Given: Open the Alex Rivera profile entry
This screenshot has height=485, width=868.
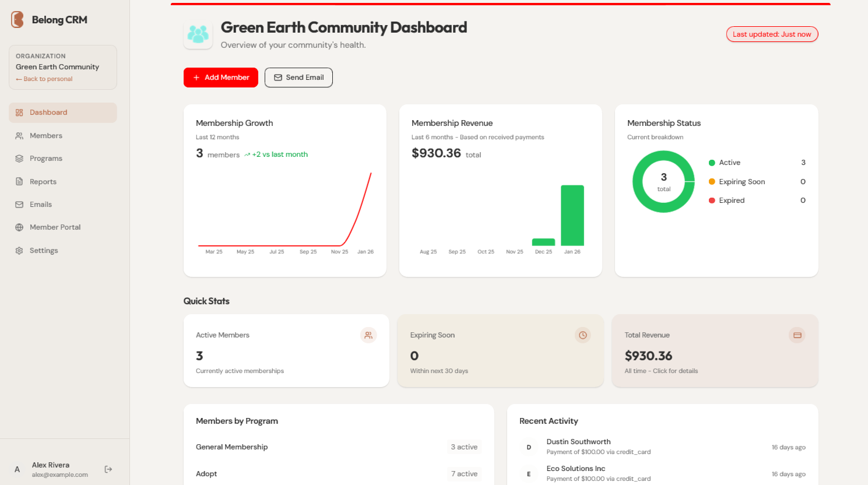Looking at the screenshot, I should (51, 465).
